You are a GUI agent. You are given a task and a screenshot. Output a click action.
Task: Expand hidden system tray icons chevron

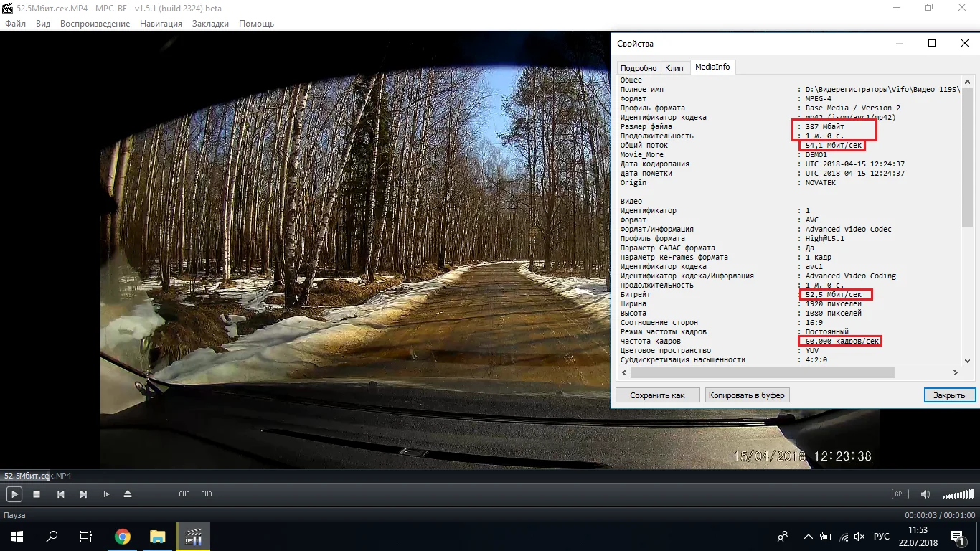809,537
